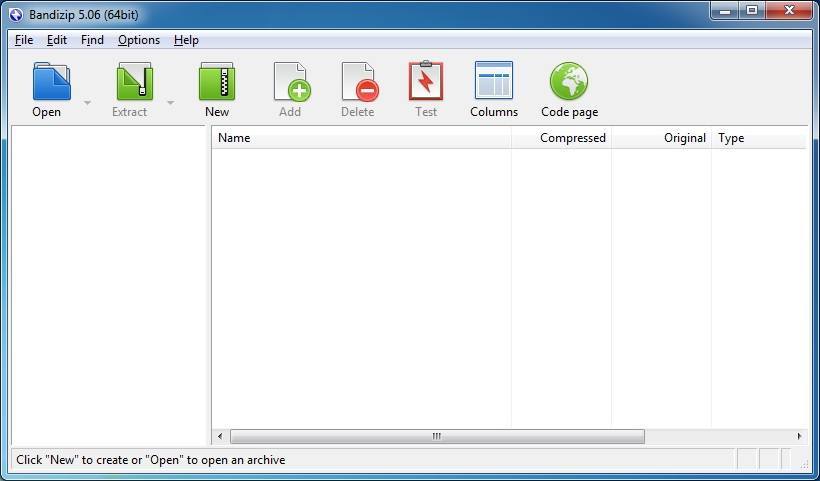Click the scrollbar right arrow
This screenshot has width=820, height=481.
(799, 436)
